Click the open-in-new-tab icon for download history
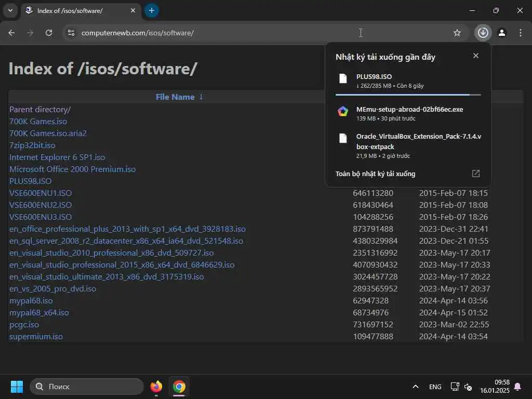 [476, 174]
